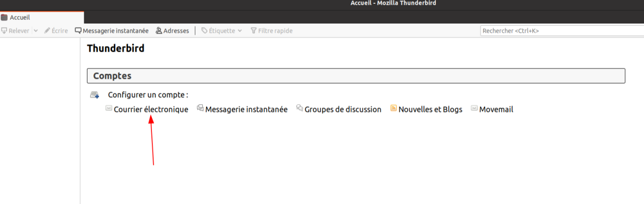This screenshot has height=204, width=644.
Task: Click the Nouvelles et Blogs link
Action: point(430,109)
